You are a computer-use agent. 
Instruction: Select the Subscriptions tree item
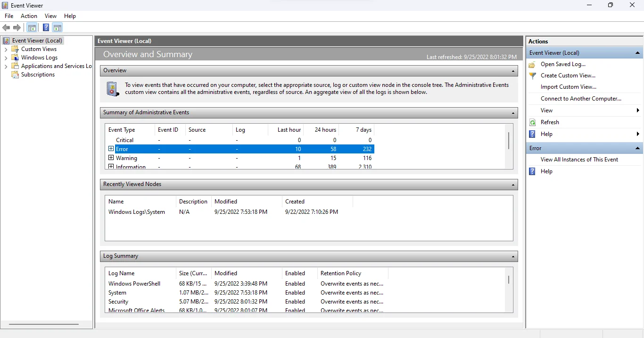(x=38, y=75)
